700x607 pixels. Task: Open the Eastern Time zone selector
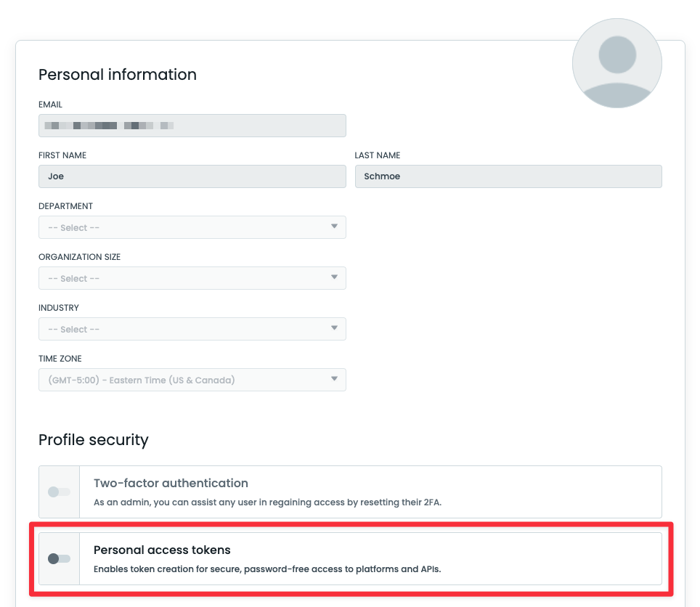182,380
